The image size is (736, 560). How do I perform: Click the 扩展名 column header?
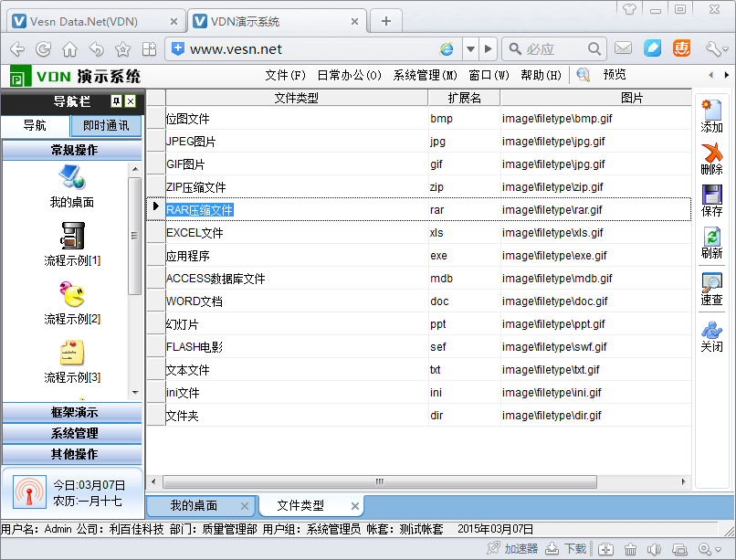[x=464, y=98]
